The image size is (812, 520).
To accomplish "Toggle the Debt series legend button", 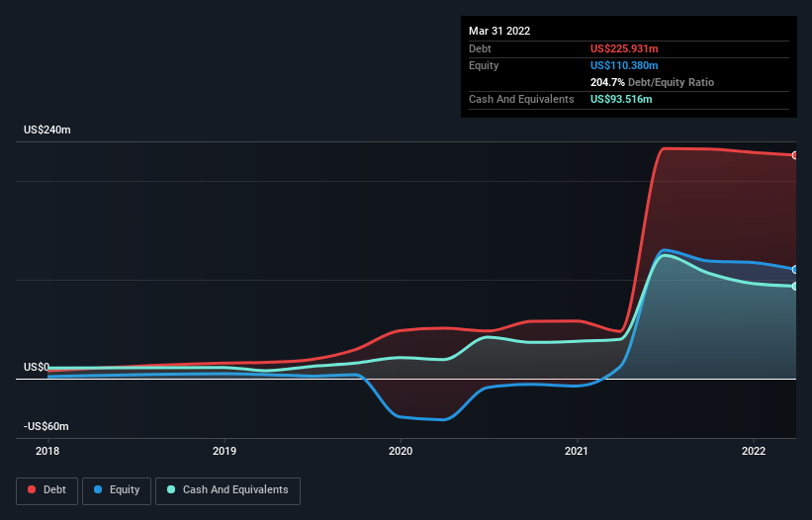I will coord(46,490).
